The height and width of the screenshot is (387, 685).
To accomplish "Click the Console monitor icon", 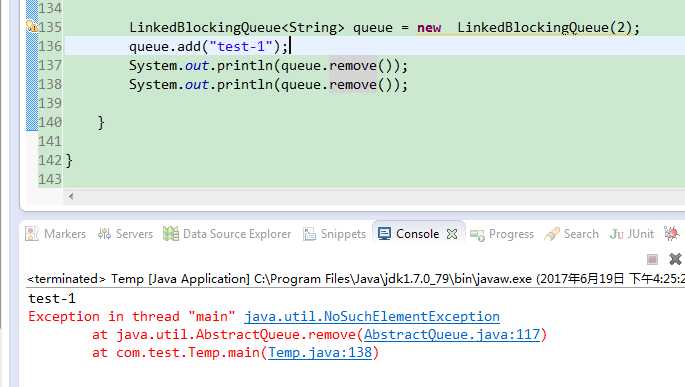I will tap(384, 234).
